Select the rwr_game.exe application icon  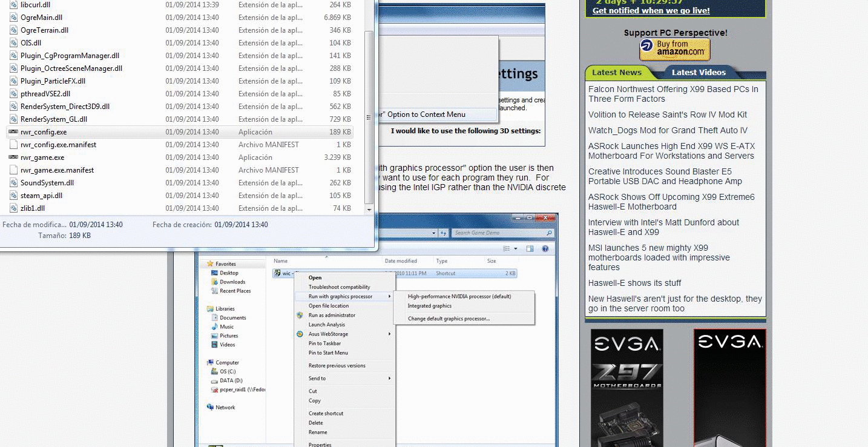[13, 157]
